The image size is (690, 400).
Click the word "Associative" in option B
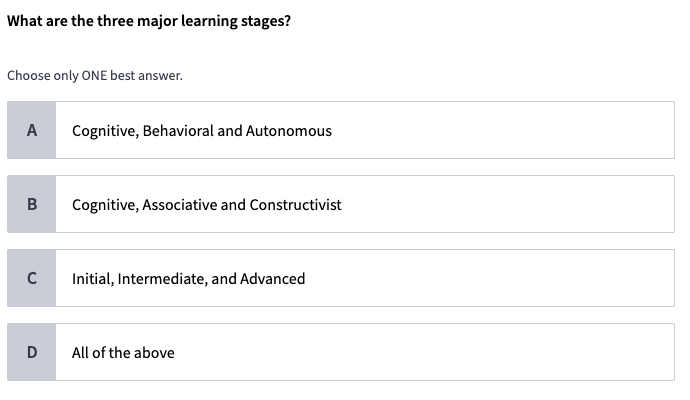tap(179, 205)
